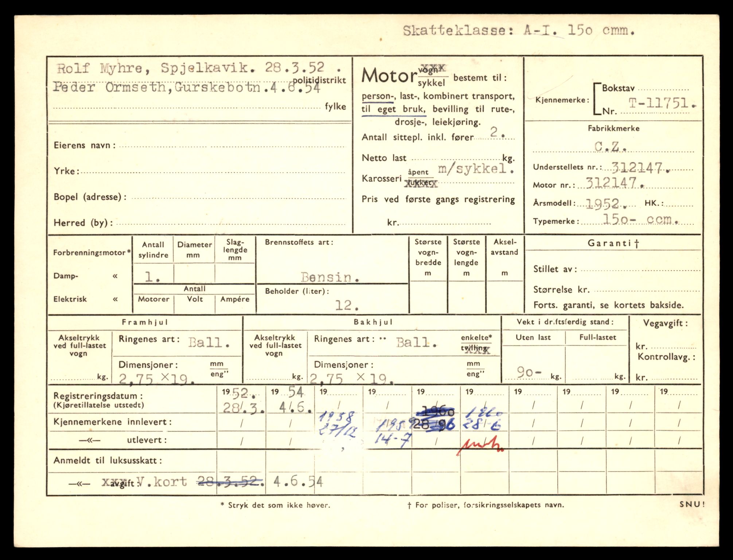
Task: Click the 'Framhjul' section heading
Action: coord(145,322)
